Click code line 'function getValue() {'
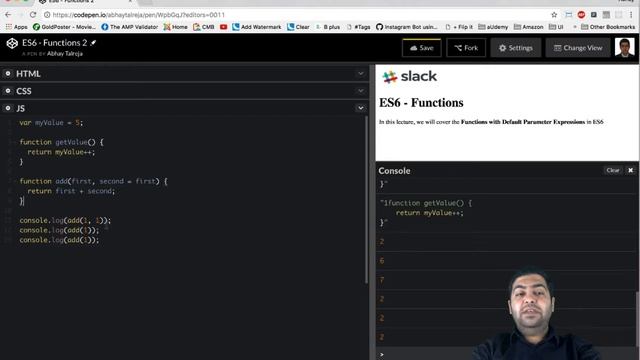This screenshot has height=360, width=640. pos(62,142)
